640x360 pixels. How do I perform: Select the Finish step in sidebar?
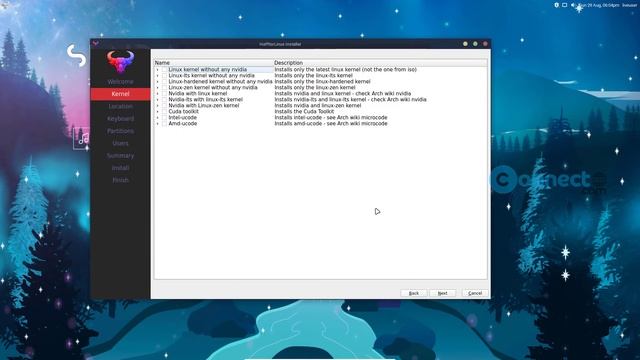[120, 180]
